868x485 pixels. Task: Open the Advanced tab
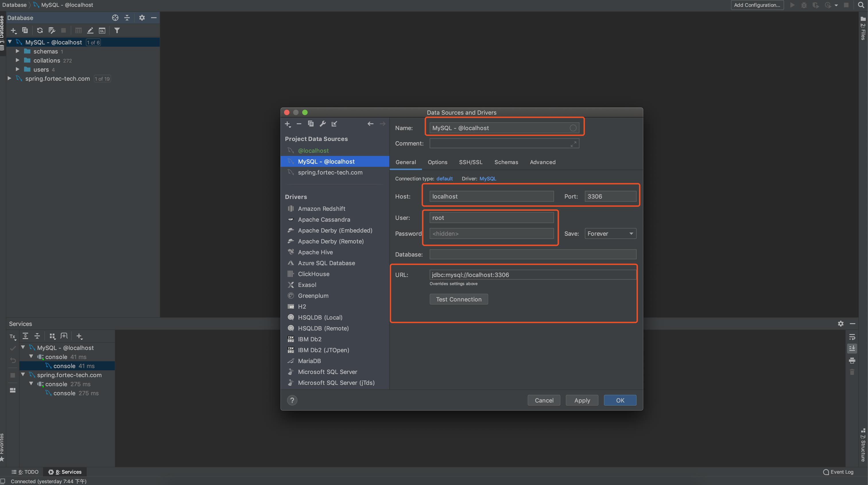(x=542, y=162)
